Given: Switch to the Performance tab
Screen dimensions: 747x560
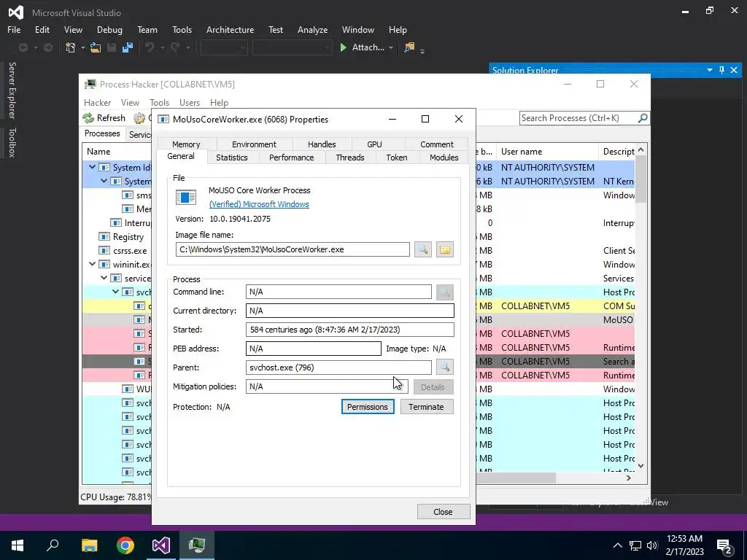Looking at the screenshot, I should click(x=292, y=157).
